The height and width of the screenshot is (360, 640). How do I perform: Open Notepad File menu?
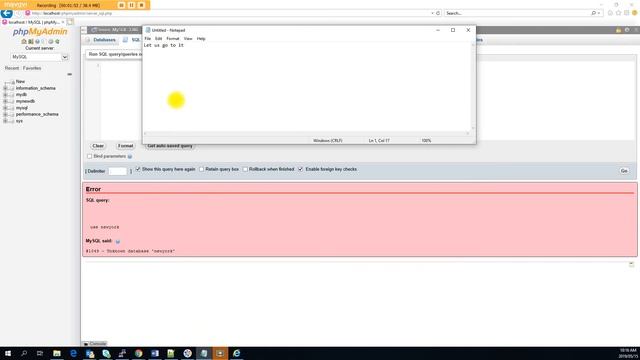[x=148, y=38]
